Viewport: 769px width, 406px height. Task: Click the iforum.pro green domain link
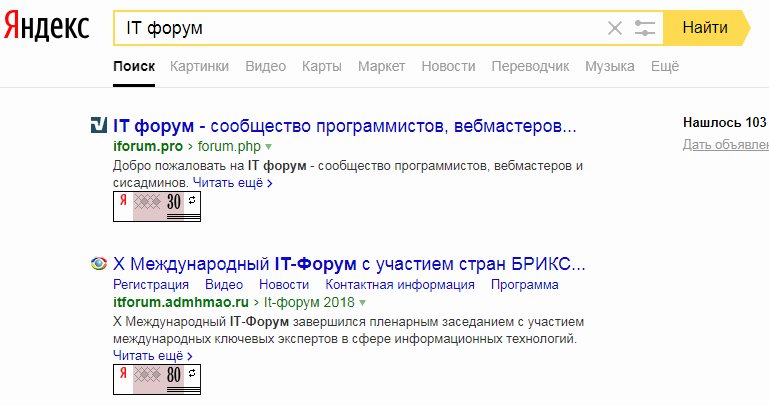point(148,146)
